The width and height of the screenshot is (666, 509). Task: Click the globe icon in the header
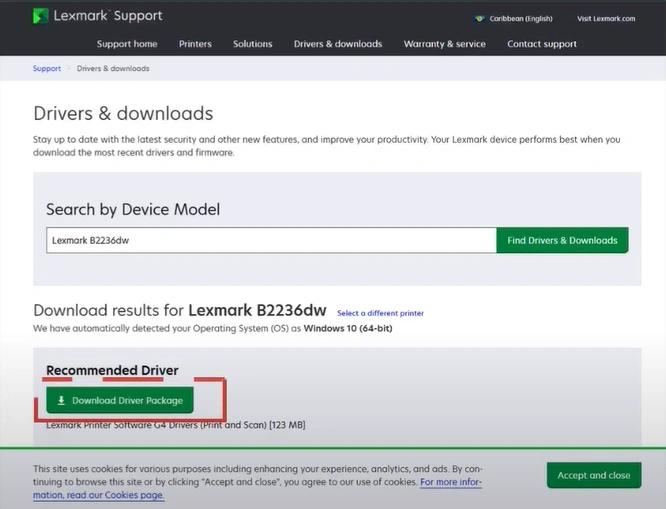pos(479,19)
